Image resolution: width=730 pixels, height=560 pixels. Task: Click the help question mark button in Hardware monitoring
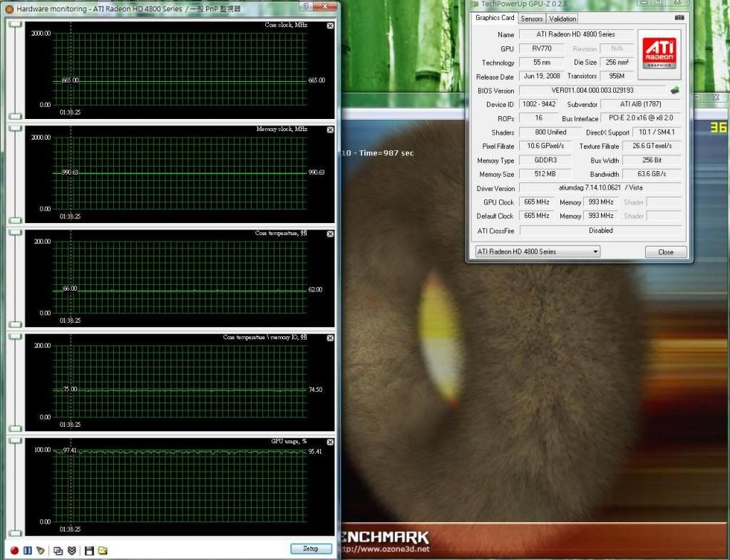305,6
